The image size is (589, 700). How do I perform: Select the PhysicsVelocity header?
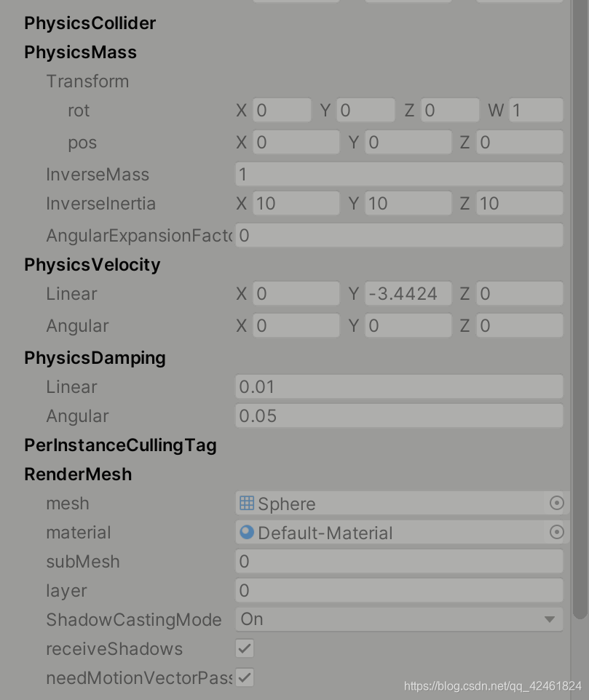coord(92,264)
